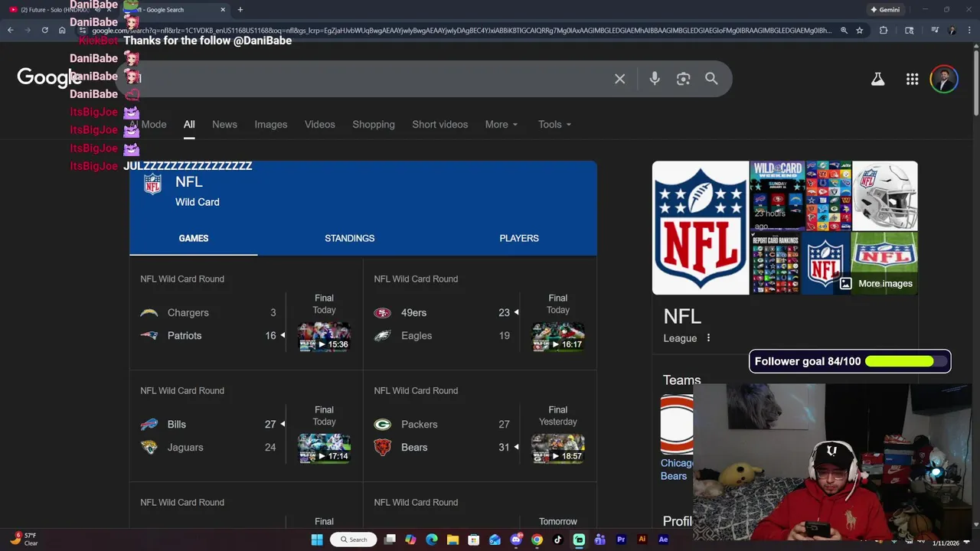
Task: Go back to the previous page
Action: (11, 31)
